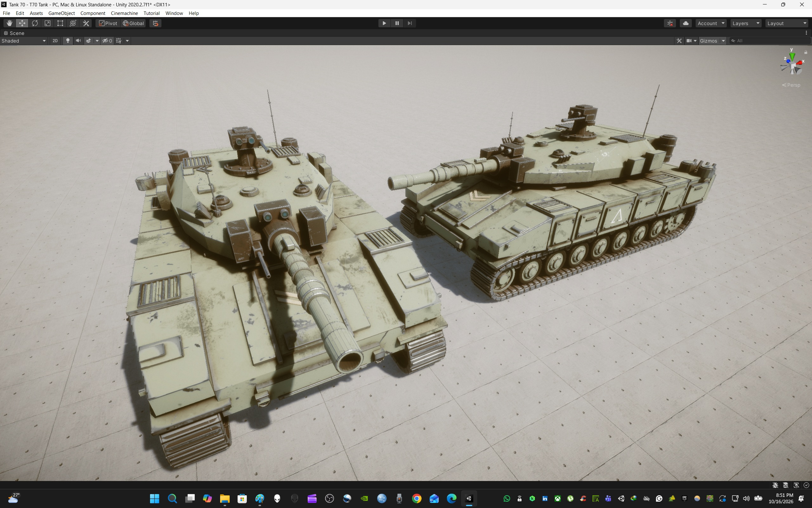
Task: Toggle Global/Local handle rotation
Action: [x=134, y=23]
